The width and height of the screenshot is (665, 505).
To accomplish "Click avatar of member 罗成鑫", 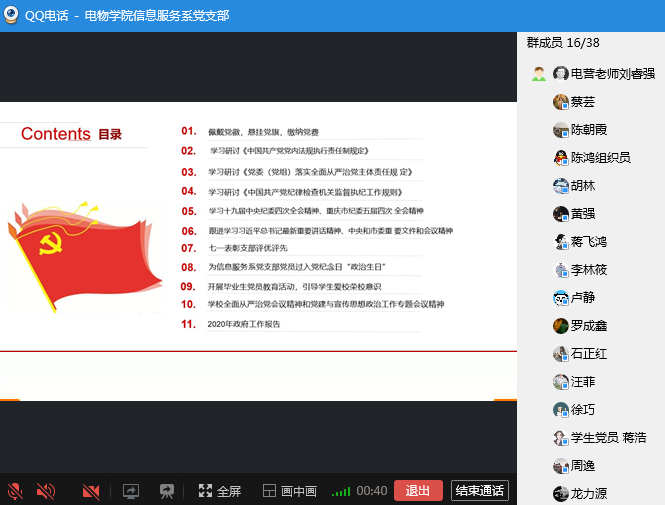I will click(x=561, y=326).
